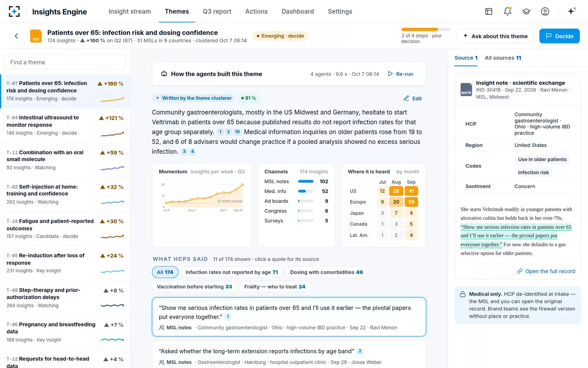Click Ask about this theme
Viewport: 588px width, 368px height.
tap(495, 36)
